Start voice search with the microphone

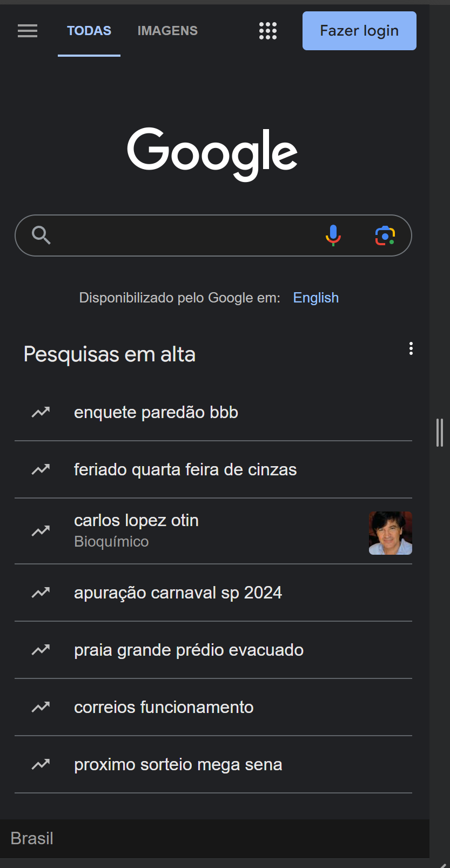(x=333, y=235)
